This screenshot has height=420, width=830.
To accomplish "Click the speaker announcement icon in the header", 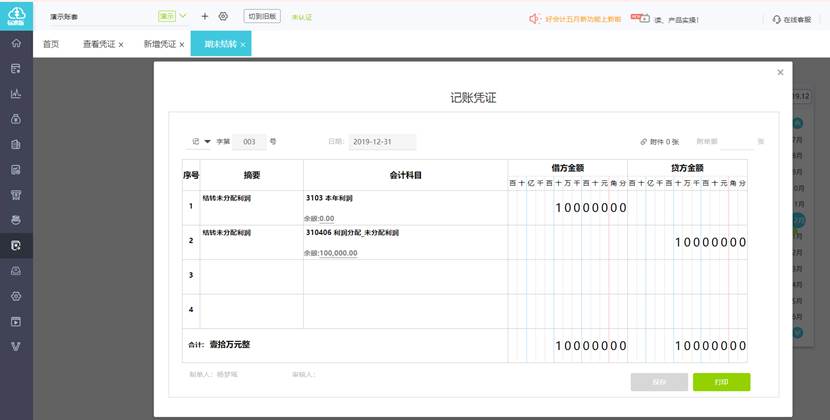I will [x=536, y=19].
